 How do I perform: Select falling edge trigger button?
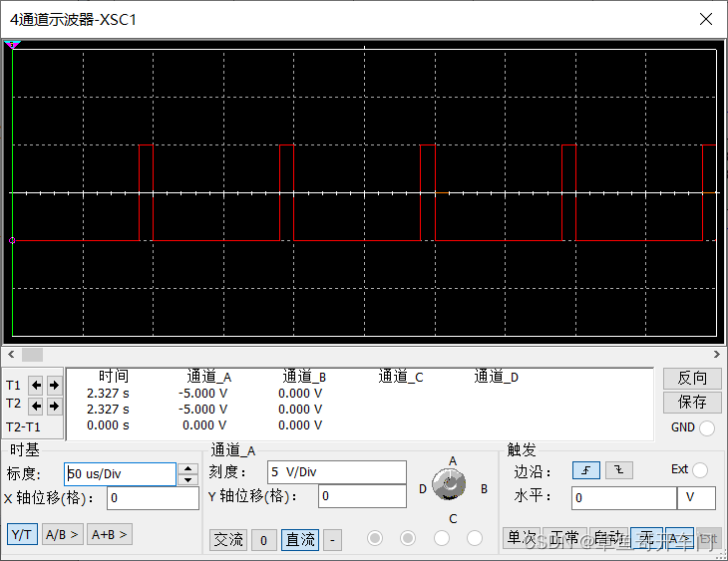619,470
